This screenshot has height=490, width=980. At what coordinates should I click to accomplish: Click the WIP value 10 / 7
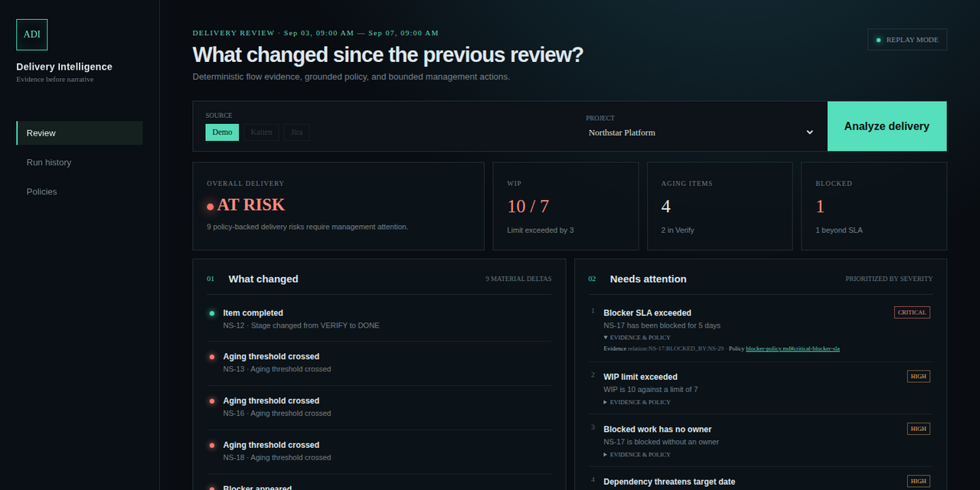click(x=528, y=206)
